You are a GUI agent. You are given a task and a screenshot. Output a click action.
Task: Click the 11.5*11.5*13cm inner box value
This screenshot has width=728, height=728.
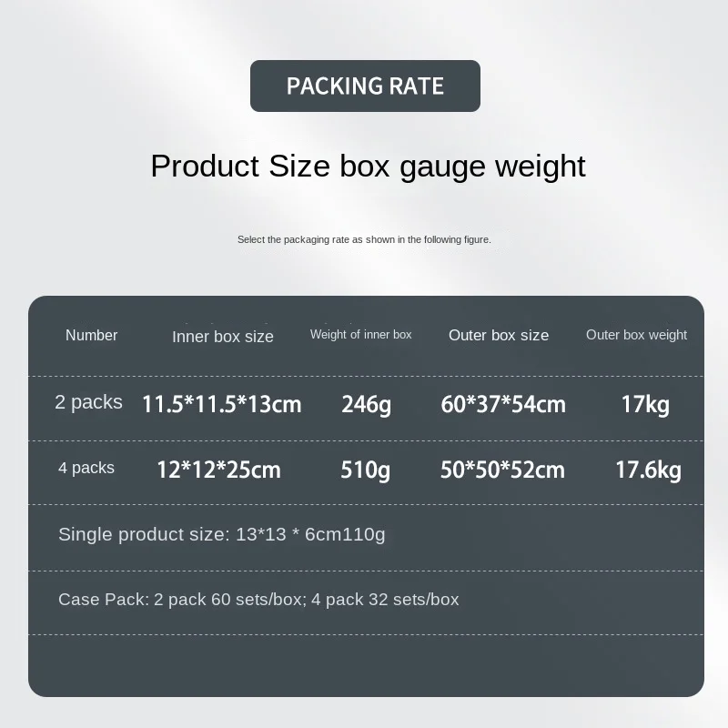pyautogui.click(x=221, y=404)
